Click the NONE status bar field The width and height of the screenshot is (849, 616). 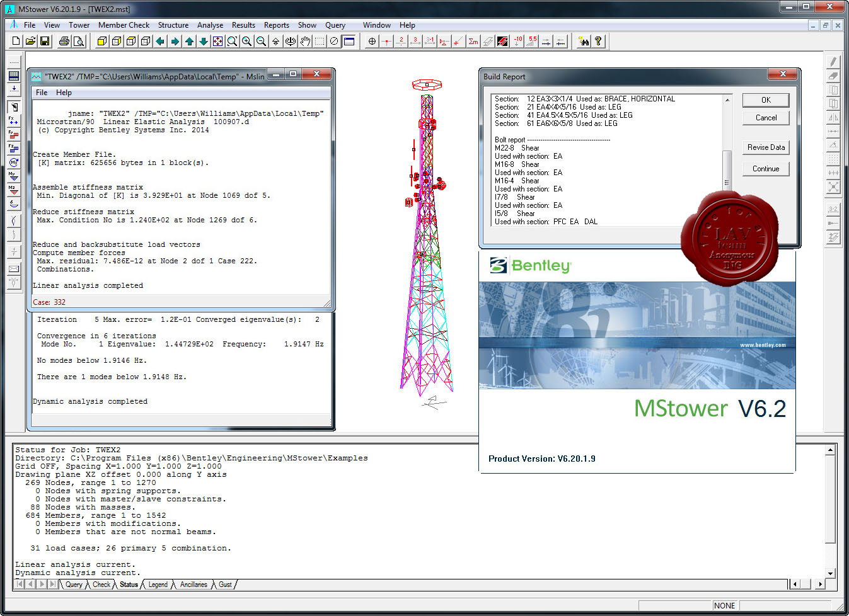(x=725, y=605)
